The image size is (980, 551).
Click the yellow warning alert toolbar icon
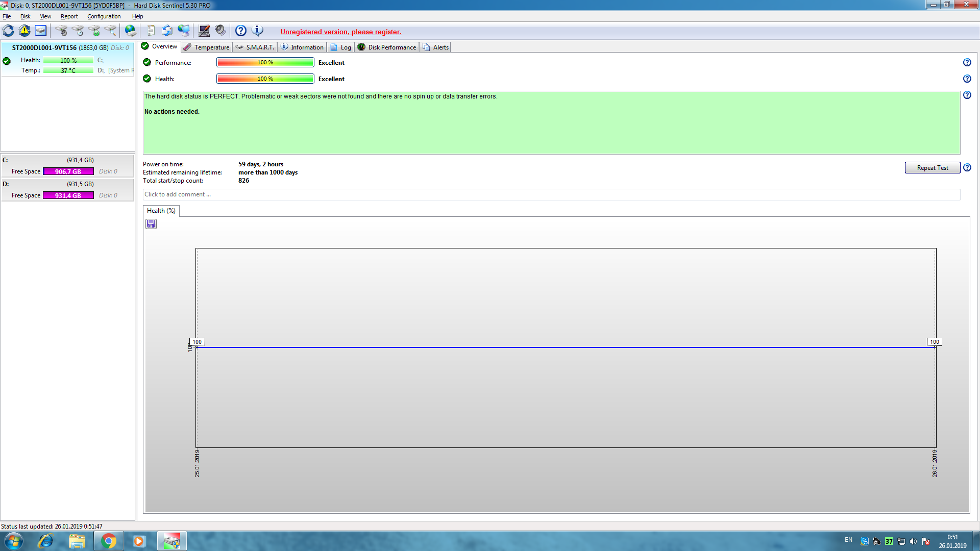[24, 31]
